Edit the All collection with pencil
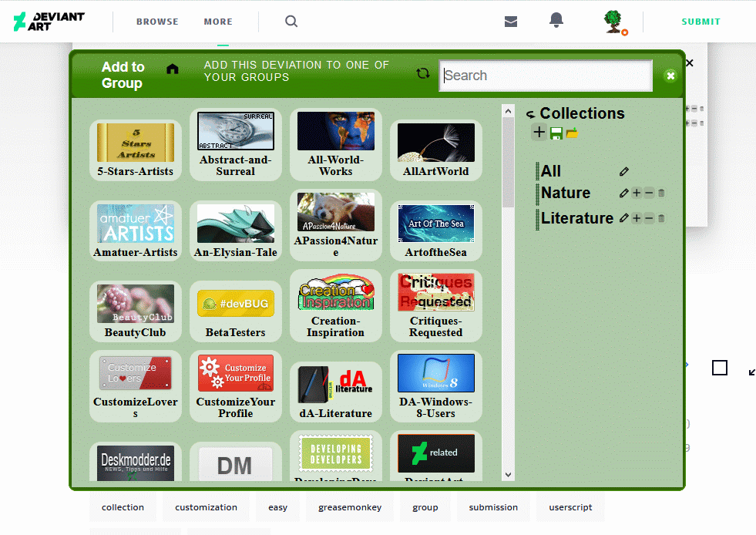 [x=624, y=171]
